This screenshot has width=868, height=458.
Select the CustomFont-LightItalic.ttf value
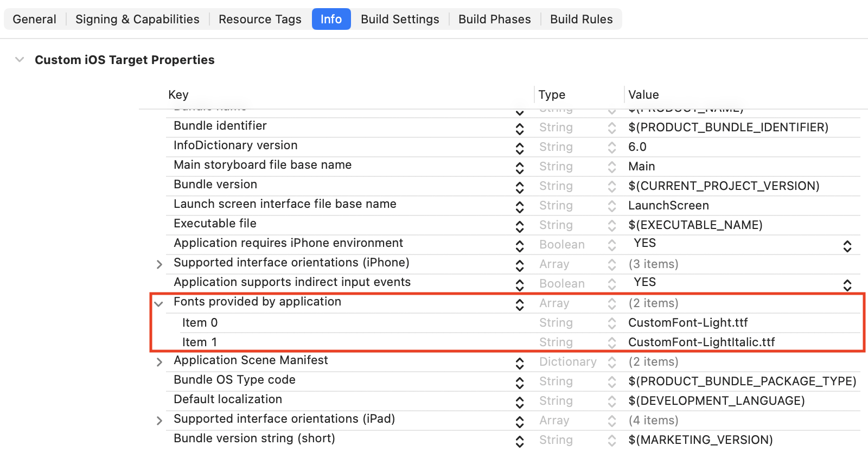[x=701, y=342]
